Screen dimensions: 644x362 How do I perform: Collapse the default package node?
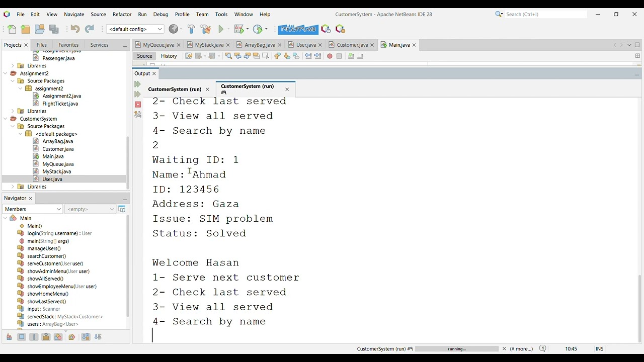21,134
